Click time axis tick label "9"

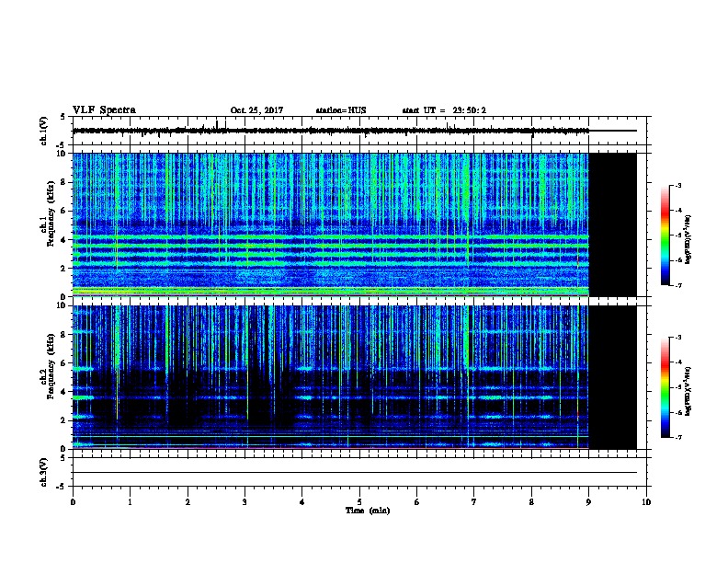[x=588, y=502]
